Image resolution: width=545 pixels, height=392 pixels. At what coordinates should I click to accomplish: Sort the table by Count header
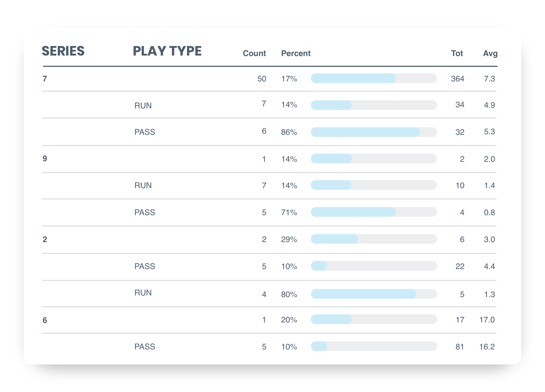254,53
